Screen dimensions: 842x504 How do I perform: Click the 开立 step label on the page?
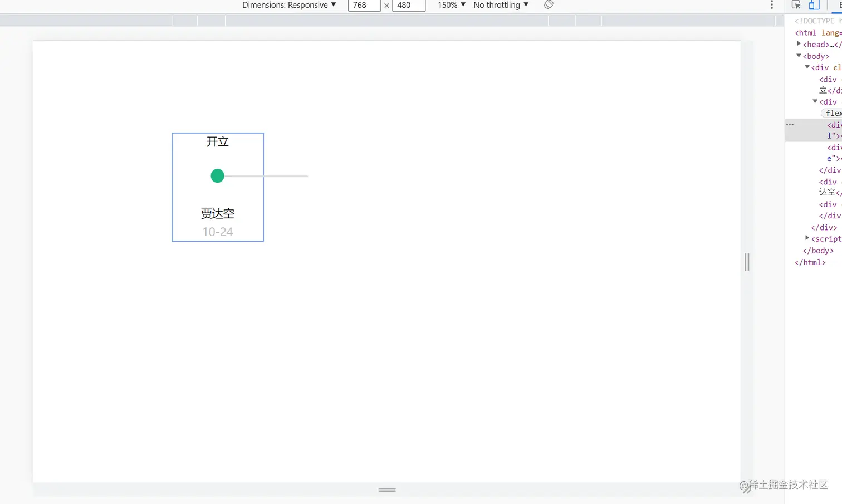pos(217,141)
